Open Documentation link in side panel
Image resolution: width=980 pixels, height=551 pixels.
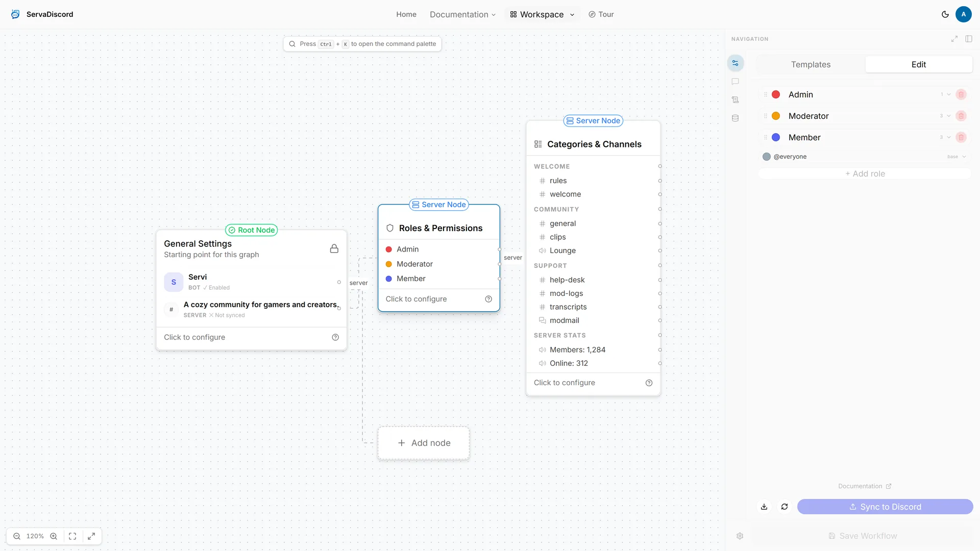[865, 486]
